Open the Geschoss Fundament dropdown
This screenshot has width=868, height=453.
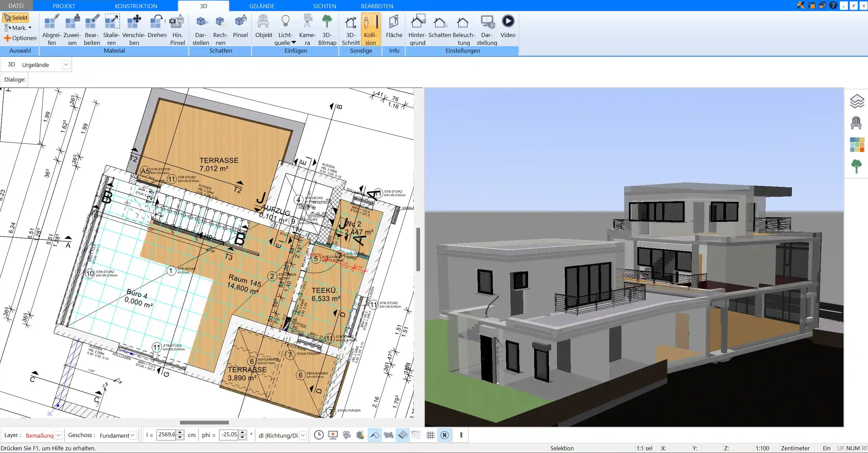click(133, 435)
